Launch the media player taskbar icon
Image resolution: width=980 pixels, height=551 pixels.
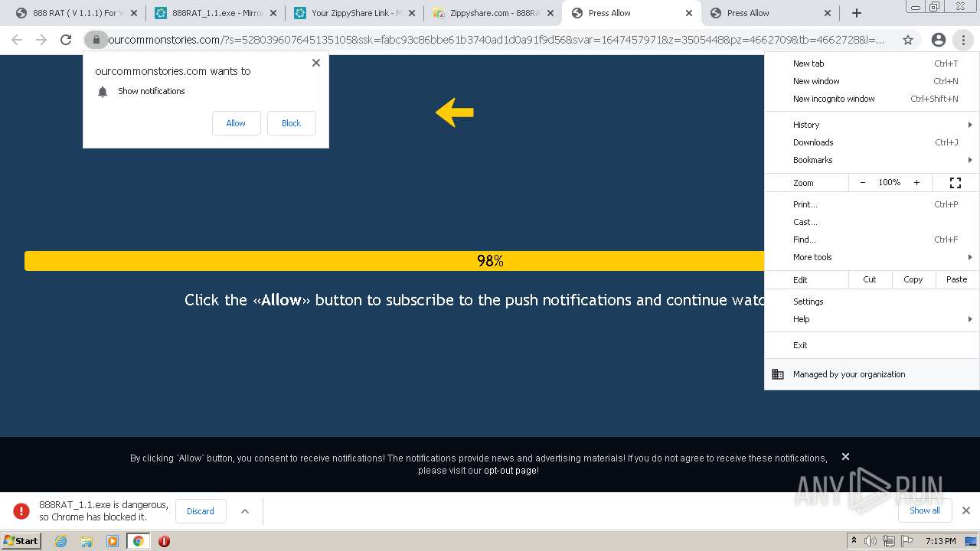click(x=113, y=541)
